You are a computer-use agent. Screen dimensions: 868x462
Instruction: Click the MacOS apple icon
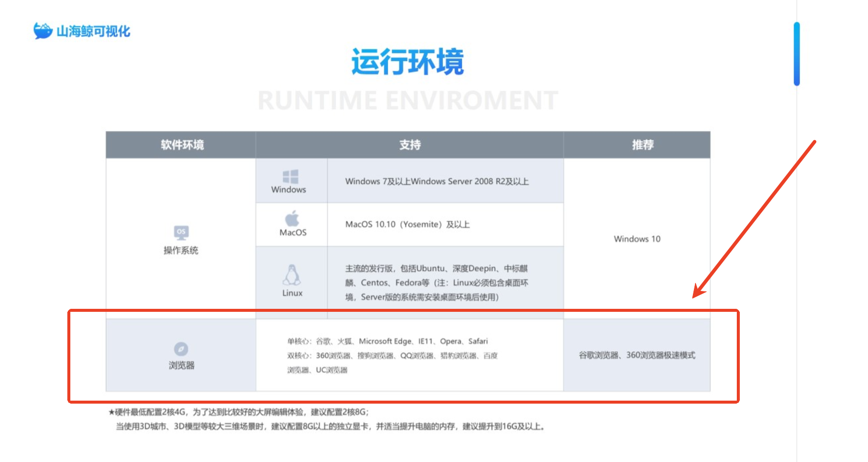[292, 219]
